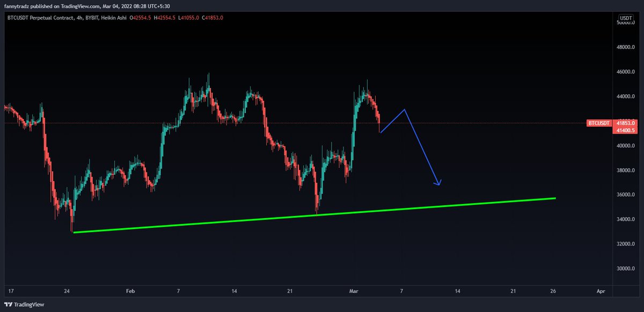
Task: Click the close value C41853.0 to highlight it
Action: pos(213,18)
